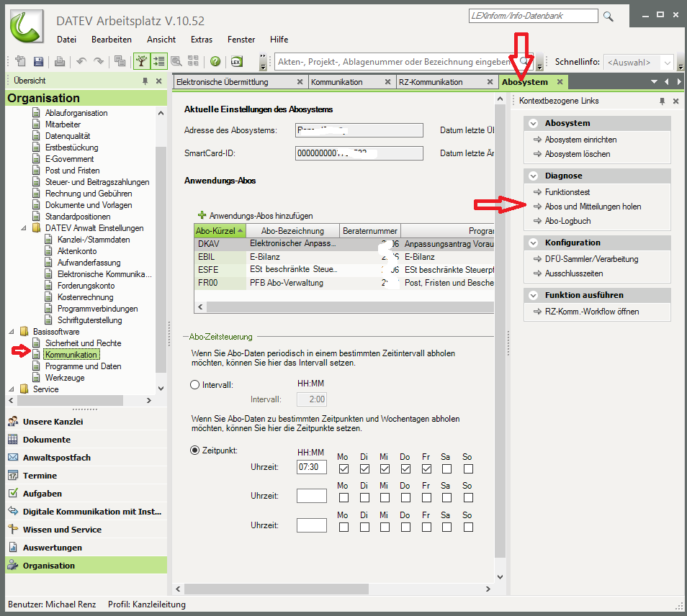Screen dimensions: 687x616
Task: Click the Save disk icon in toolbar
Action: coord(38,62)
